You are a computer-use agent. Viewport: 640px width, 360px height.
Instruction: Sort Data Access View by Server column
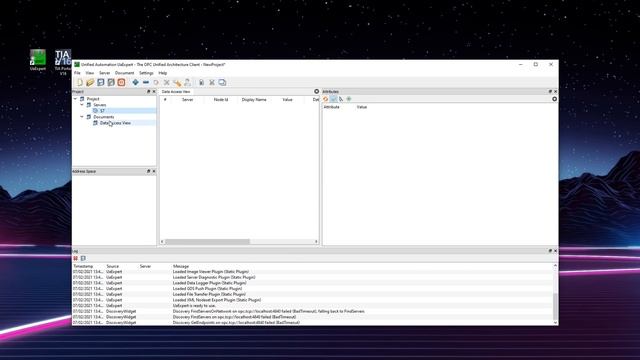tap(187, 100)
